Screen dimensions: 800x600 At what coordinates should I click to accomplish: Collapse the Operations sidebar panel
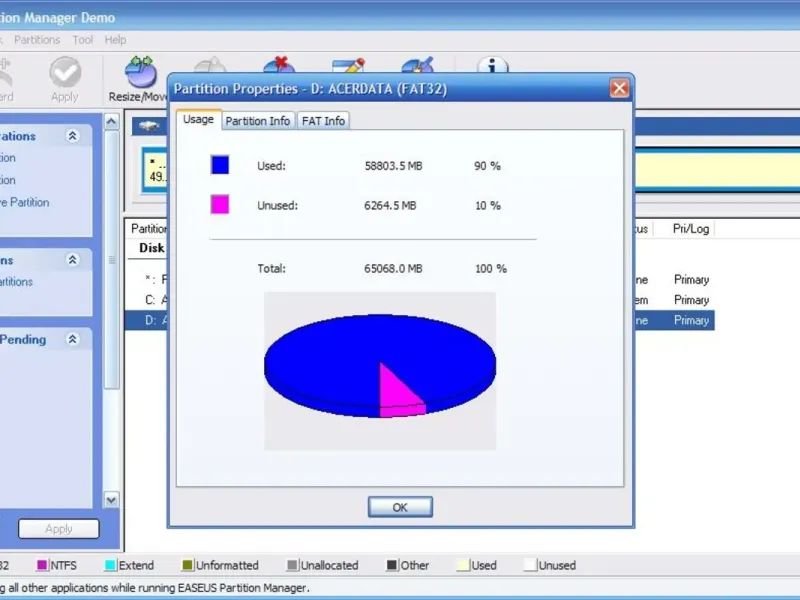[72, 136]
